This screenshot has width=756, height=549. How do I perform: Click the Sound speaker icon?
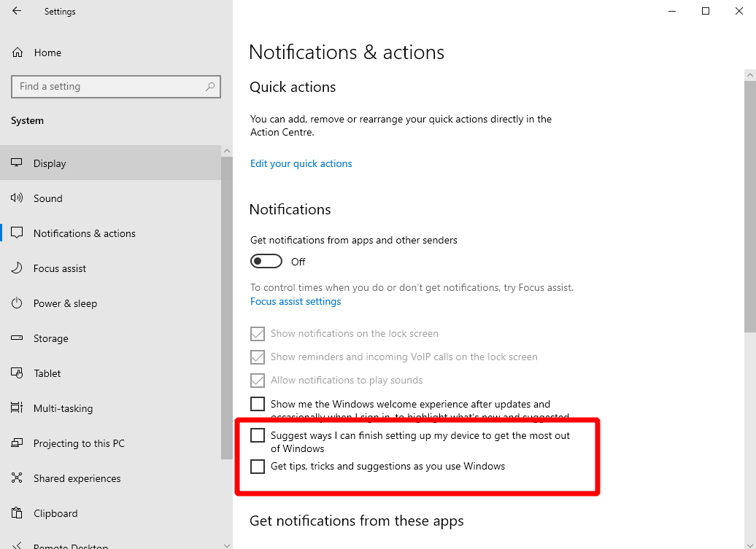(x=17, y=198)
